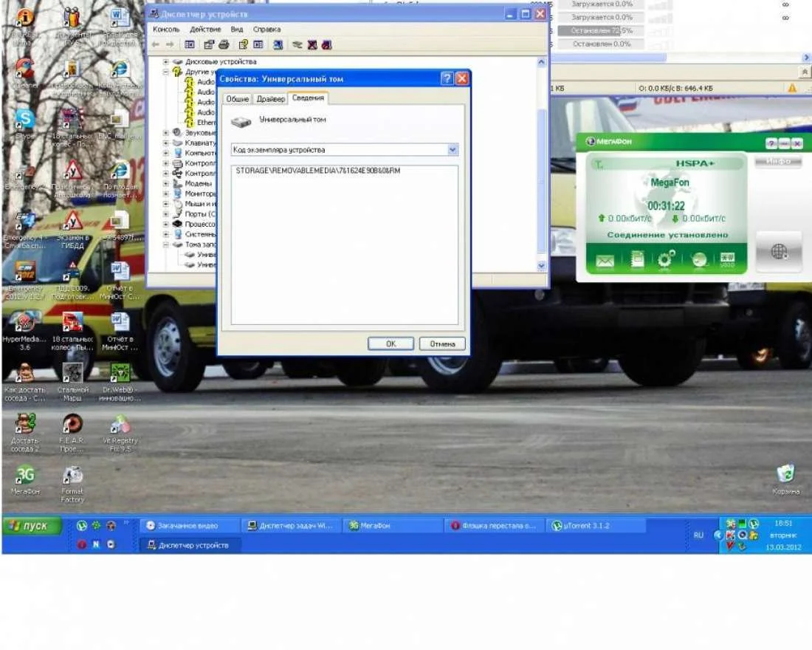Go back in Device Manager toolbar
Viewport: 812px width, 650px height.
click(156, 45)
